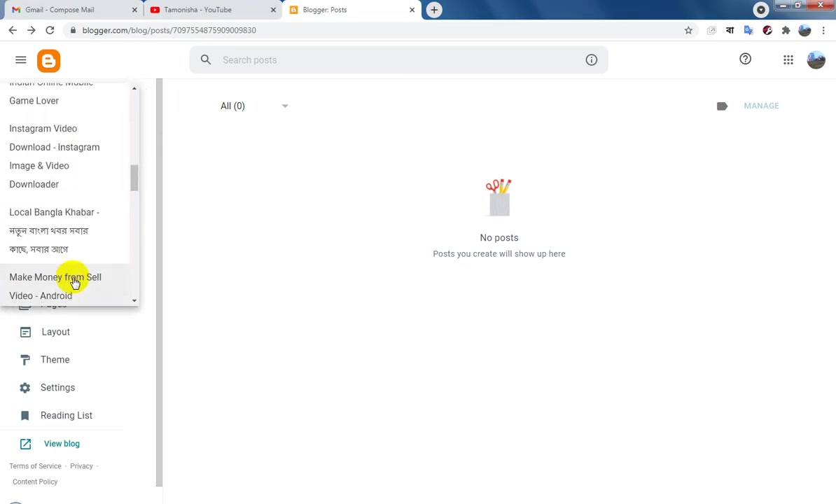836x504 pixels.
Task: Click the MANAGE labels button
Action: point(761,106)
